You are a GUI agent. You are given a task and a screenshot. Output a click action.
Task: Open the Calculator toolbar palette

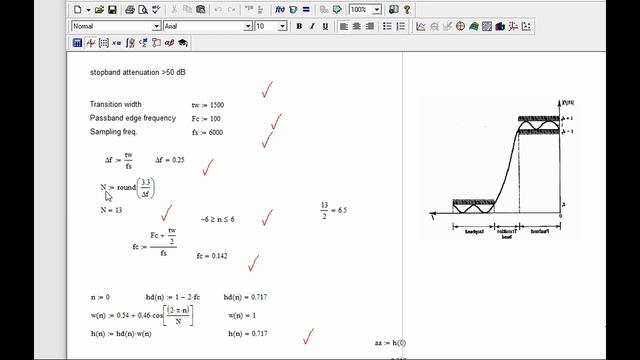tap(77, 42)
